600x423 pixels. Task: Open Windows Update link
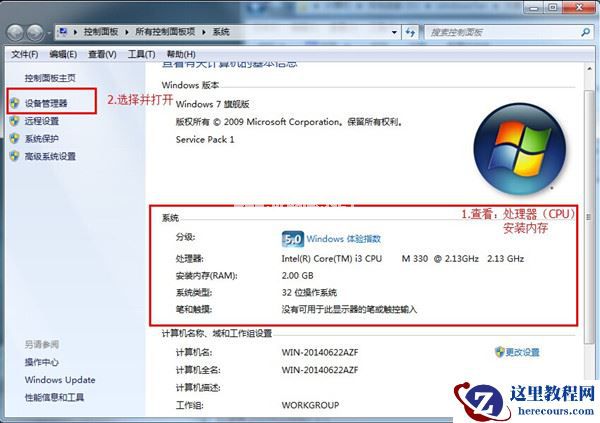[x=60, y=380]
